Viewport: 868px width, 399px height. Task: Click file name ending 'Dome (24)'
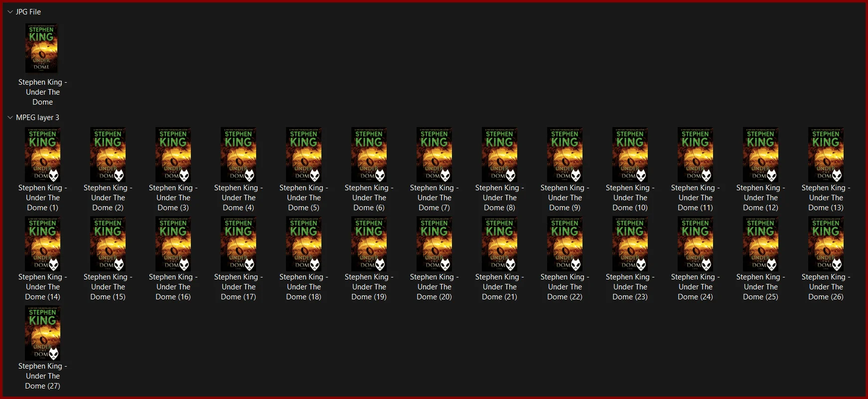point(696,287)
